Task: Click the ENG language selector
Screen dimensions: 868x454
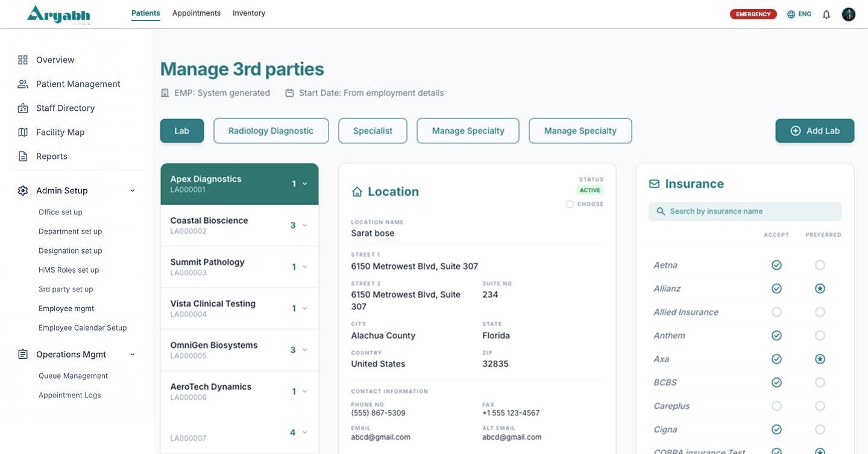Action: click(x=805, y=14)
